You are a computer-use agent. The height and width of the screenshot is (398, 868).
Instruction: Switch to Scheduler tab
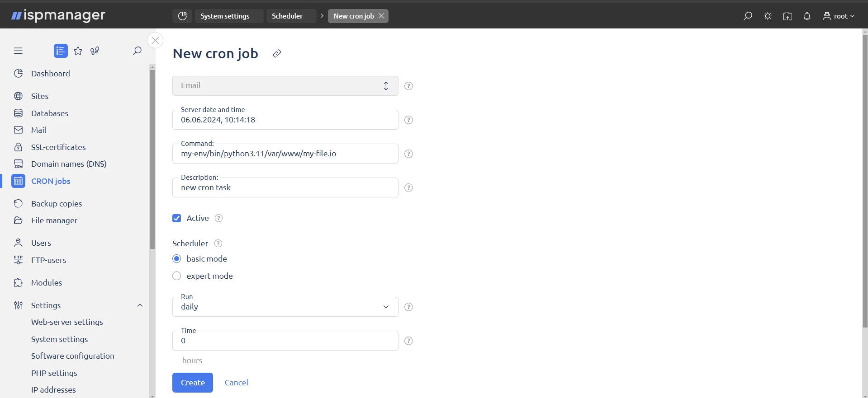(x=291, y=16)
